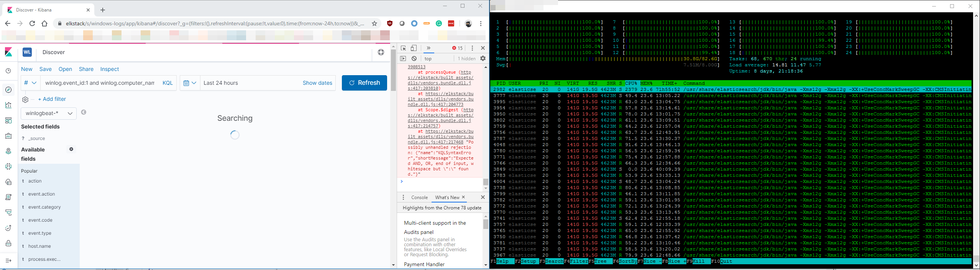The image size is (980, 270).
Task: Toggle DevTools inspect element picker
Action: click(x=403, y=48)
